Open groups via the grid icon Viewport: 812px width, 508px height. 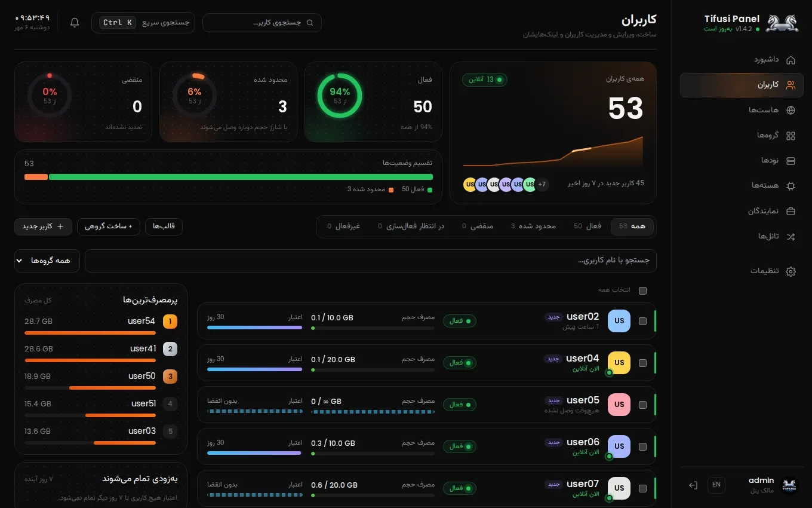click(791, 136)
